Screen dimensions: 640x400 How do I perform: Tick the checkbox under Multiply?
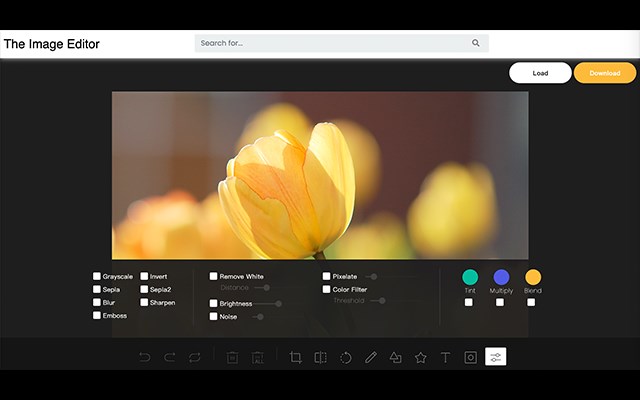500,302
